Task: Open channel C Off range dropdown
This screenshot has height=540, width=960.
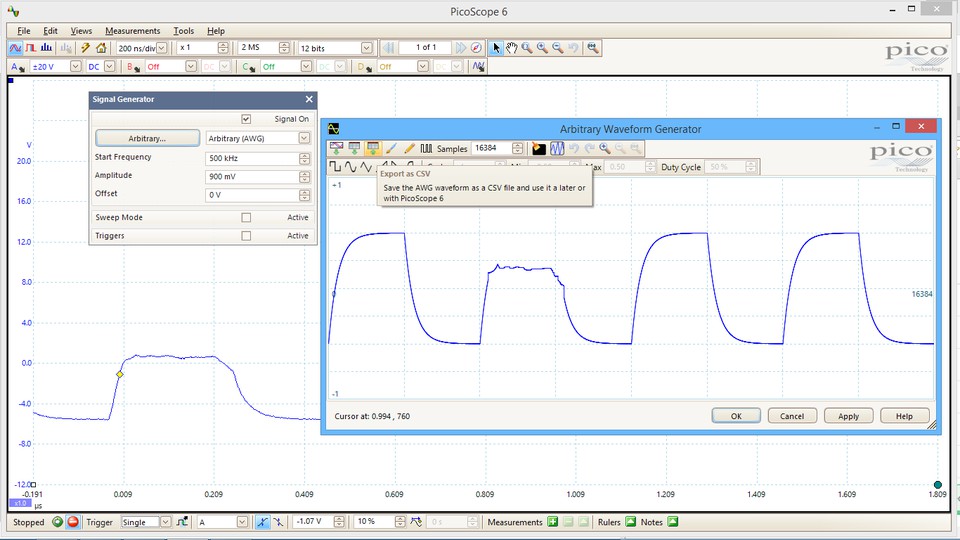Action: (x=306, y=66)
